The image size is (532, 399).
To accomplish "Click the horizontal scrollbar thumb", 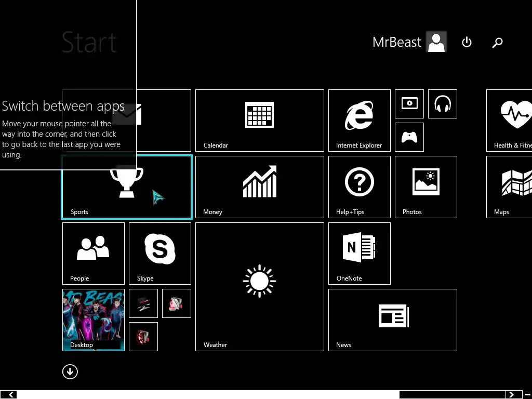I will pos(208,395).
